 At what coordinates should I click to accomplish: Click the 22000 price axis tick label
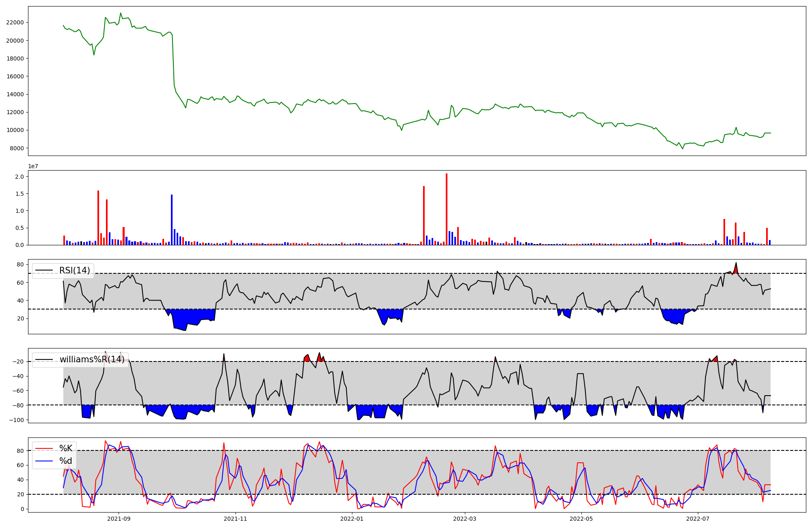coord(15,23)
